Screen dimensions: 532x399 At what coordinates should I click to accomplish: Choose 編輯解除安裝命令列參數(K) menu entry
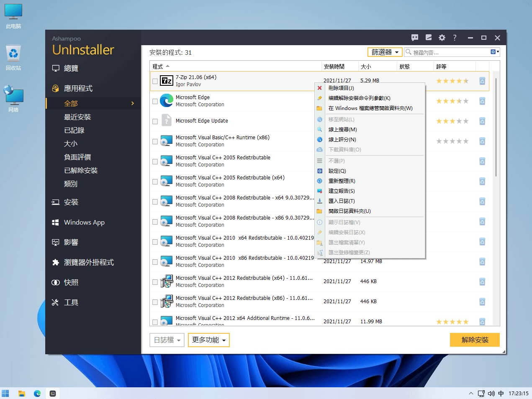point(370,98)
